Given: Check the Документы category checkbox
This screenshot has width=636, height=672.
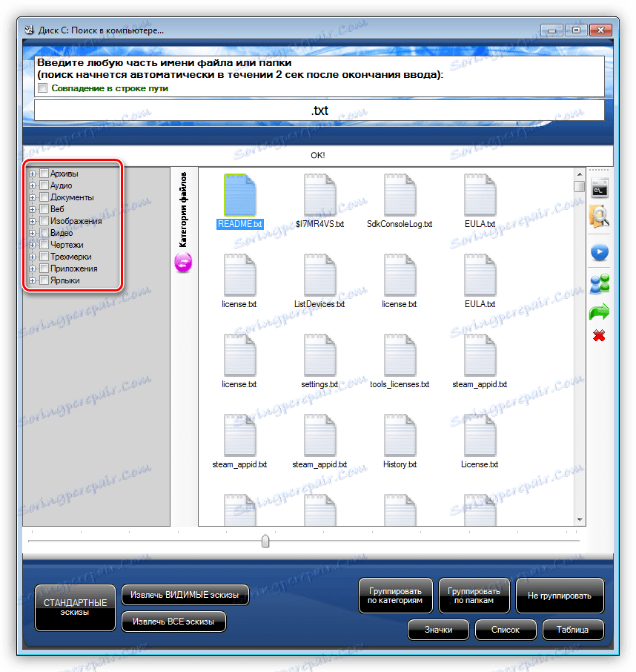Looking at the screenshot, I should click(44, 197).
